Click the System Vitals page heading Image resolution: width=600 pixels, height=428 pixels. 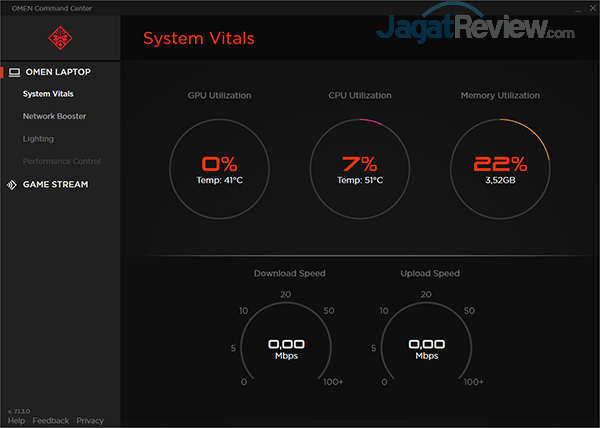click(x=198, y=39)
